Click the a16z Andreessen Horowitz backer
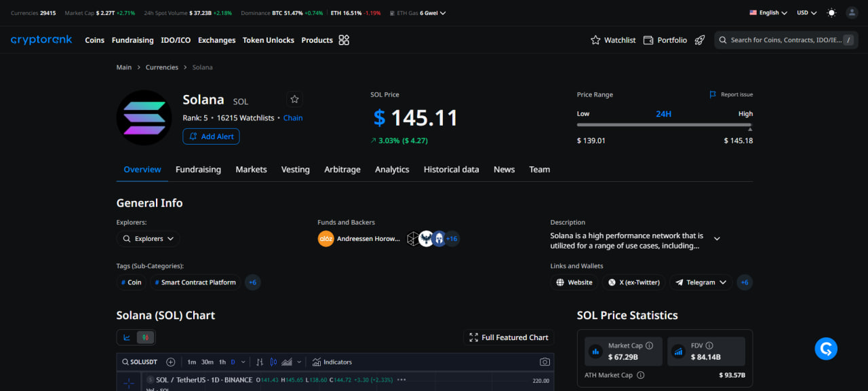Image resolution: width=868 pixels, height=391 pixels. pyautogui.click(x=359, y=239)
